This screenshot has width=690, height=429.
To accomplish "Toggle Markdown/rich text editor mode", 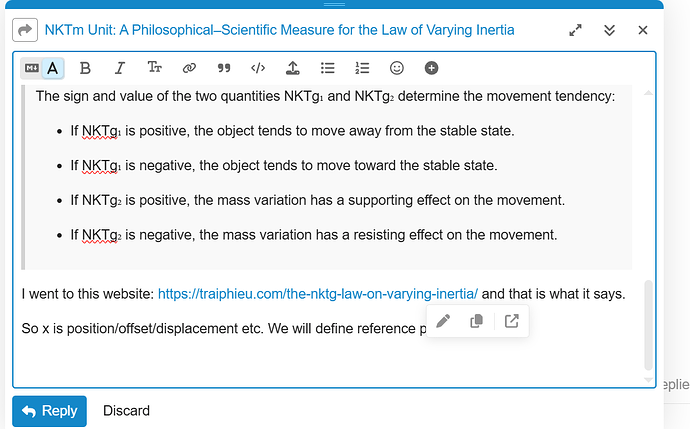I will (41, 68).
